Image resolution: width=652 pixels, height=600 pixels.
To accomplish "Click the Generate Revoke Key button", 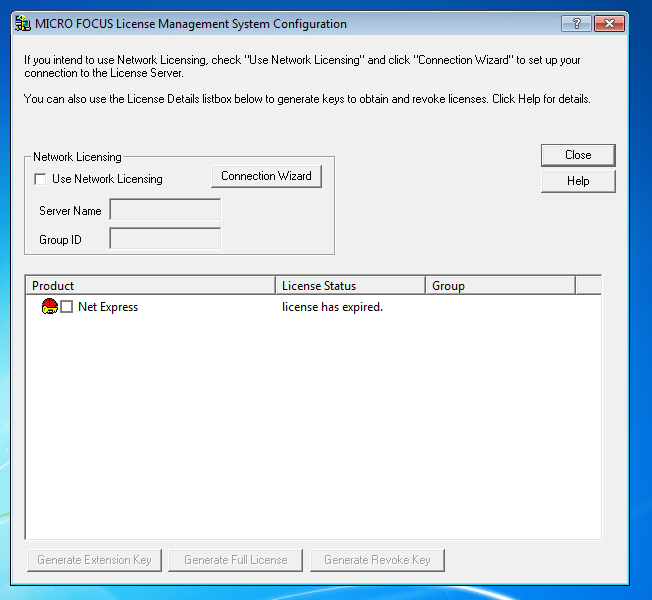I will coord(377,560).
